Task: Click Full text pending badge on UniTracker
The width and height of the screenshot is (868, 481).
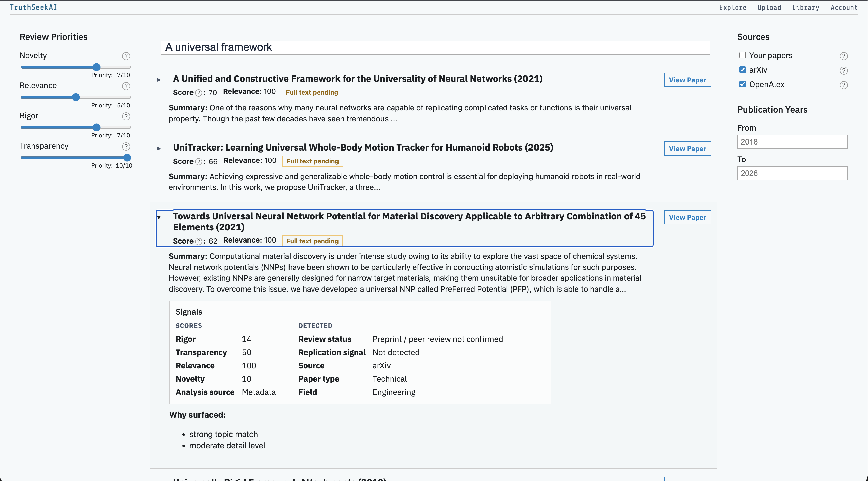Action: 312,161
